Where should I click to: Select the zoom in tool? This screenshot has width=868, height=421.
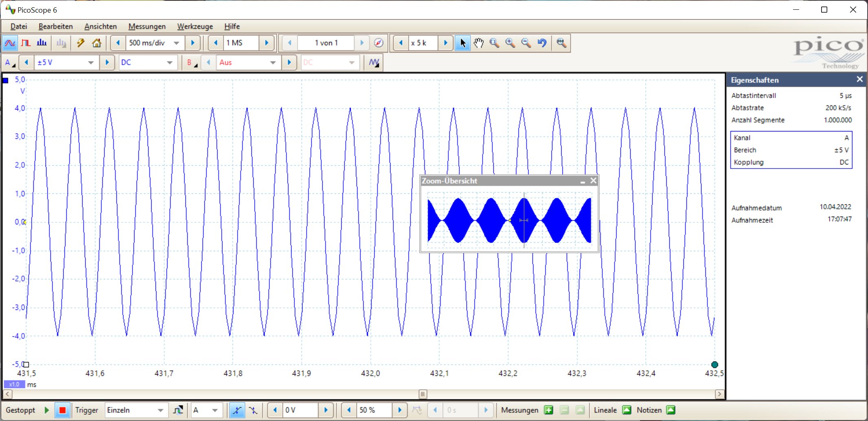tap(510, 43)
